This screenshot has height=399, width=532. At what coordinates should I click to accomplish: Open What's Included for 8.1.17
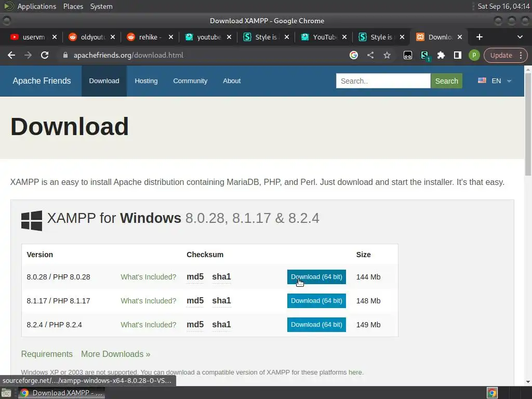(149, 301)
